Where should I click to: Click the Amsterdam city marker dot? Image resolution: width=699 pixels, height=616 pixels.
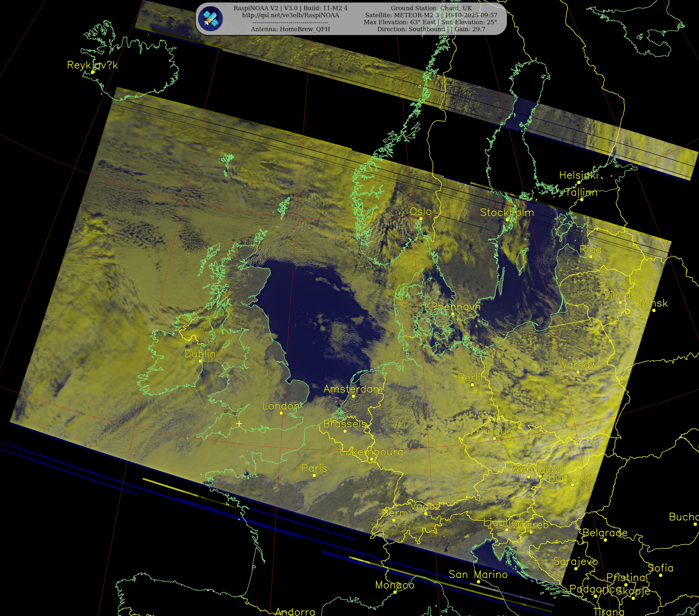coord(354,397)
